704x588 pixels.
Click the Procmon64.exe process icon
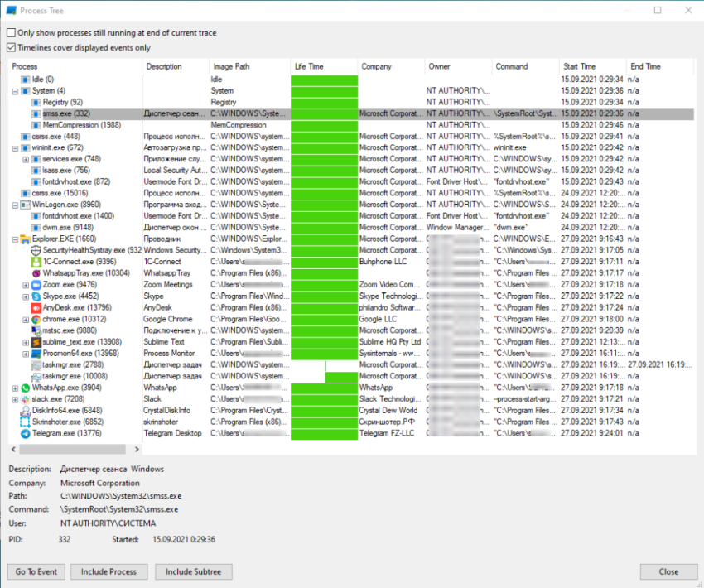tap(36, 353)
